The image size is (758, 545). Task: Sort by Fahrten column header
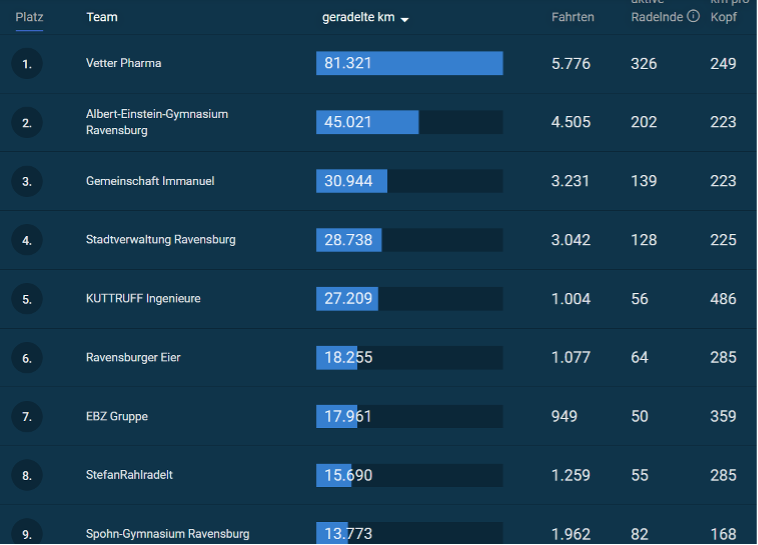(x=573, y=17)
